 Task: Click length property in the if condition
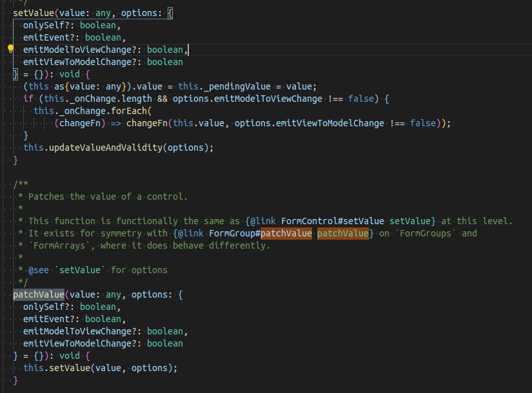137,99
